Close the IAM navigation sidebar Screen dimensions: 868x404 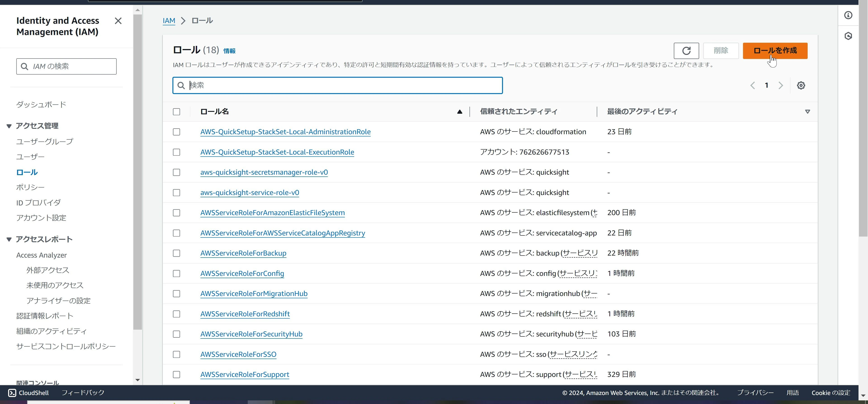(118, 21)
